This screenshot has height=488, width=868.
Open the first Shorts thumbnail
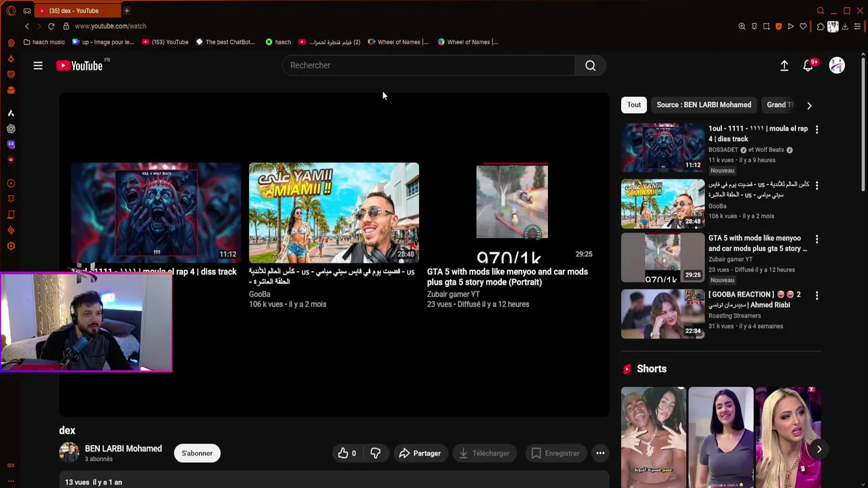[653, 438]
